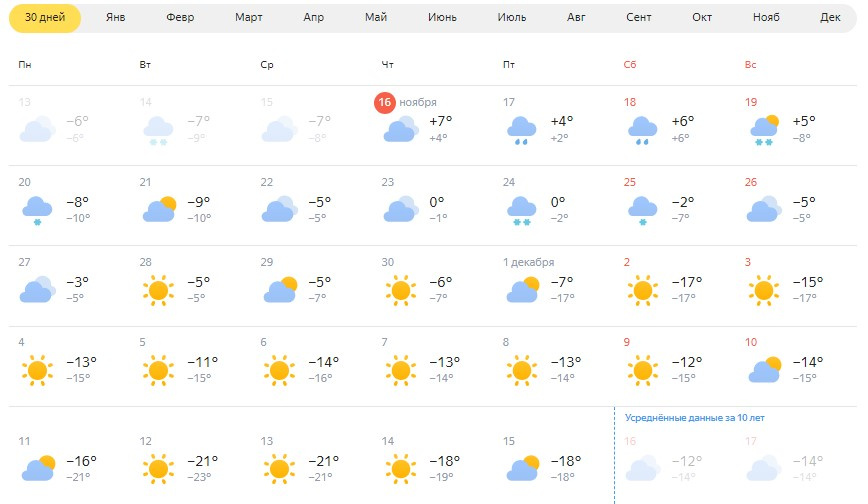This screenshot has height=504, width=868.
Task: Click rain cloud icon for day 17
Action: [521, 131]
